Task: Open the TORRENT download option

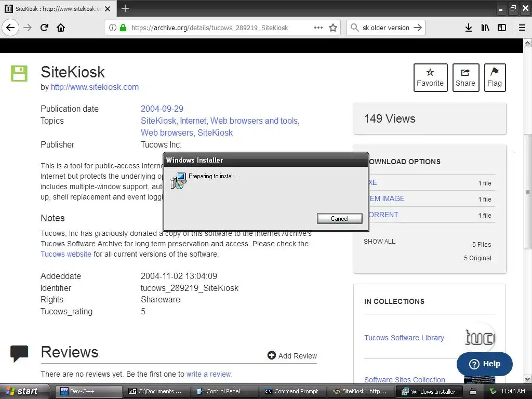Action: [x=384, y=215]
